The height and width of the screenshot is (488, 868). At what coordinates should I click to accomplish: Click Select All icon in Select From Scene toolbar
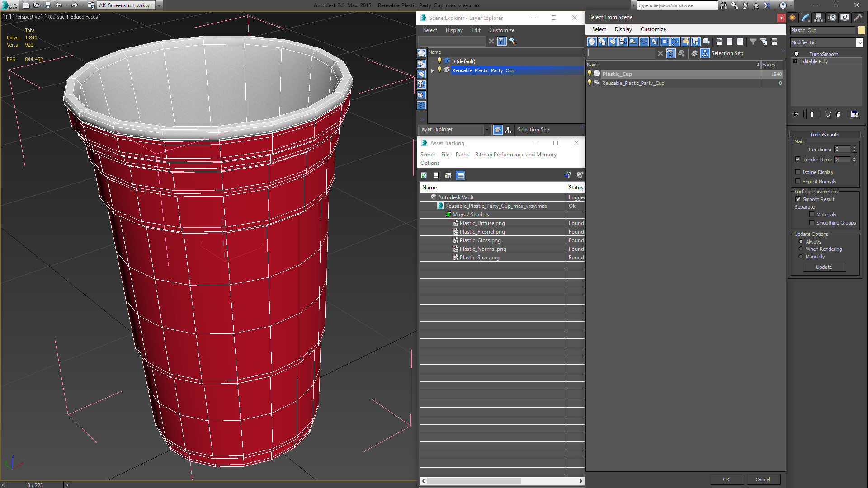point(719,42)
